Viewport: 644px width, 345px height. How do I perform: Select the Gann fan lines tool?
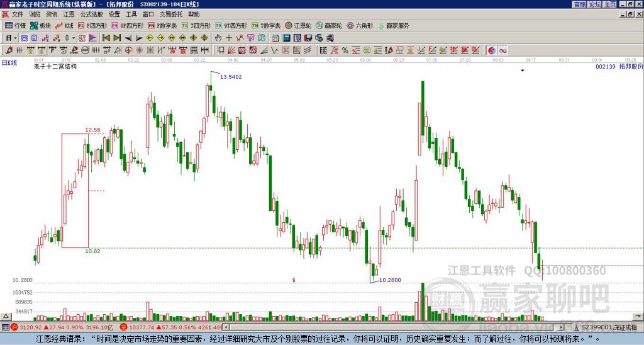(231, 50)
